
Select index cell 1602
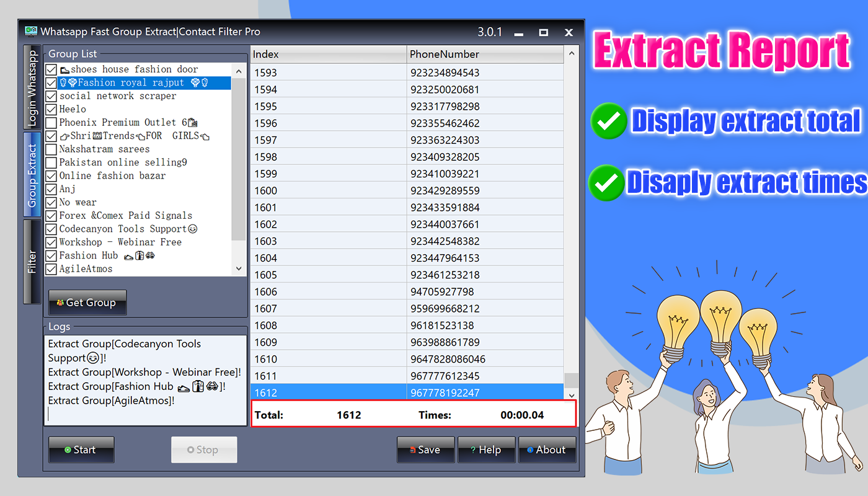pos(329,224)
